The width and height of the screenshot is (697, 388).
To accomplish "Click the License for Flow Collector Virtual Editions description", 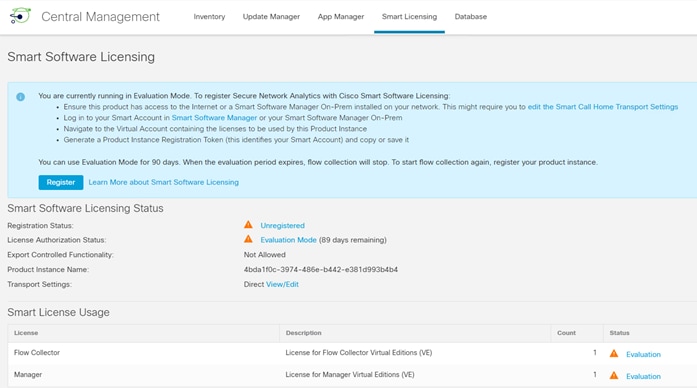I will pos(359,352).
